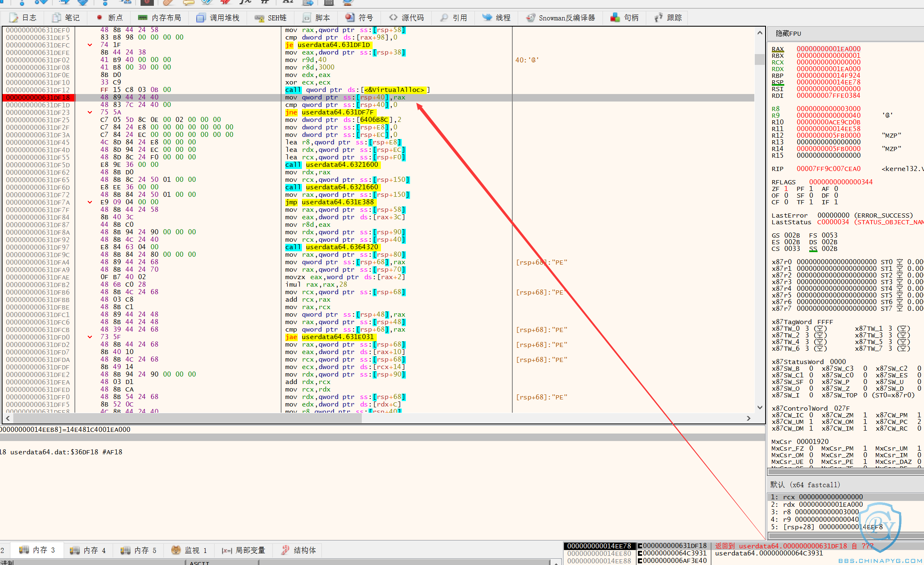Viewport: 924px width, 565px height.
Task: Click the horizontal scrollbar left arrow
Action: 7,418
